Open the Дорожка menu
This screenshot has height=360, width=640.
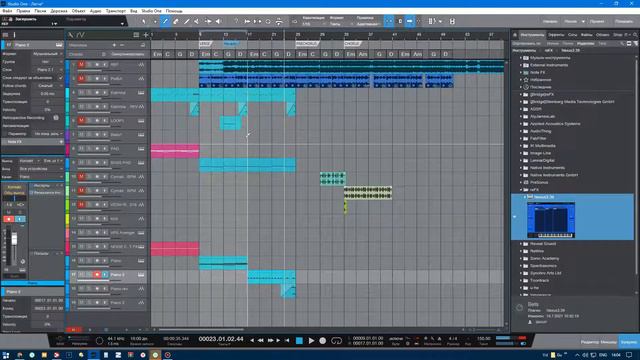[x=59, y=11]
